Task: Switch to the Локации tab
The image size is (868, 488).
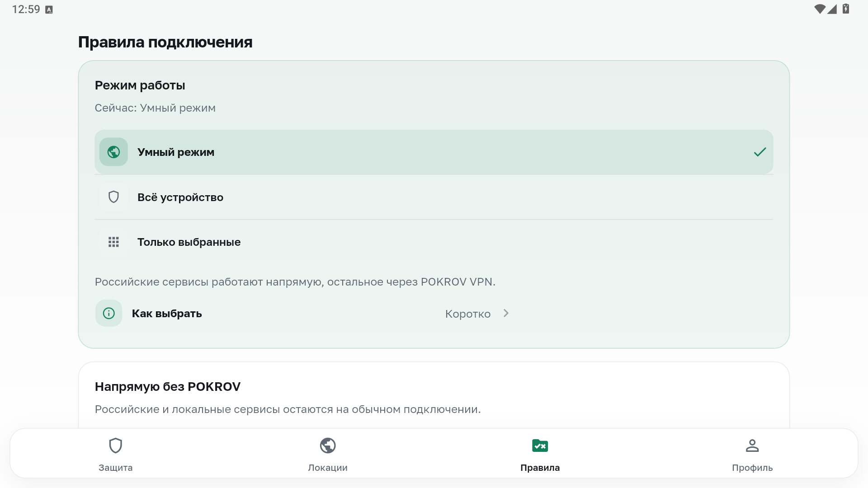Action: [328, 454]
